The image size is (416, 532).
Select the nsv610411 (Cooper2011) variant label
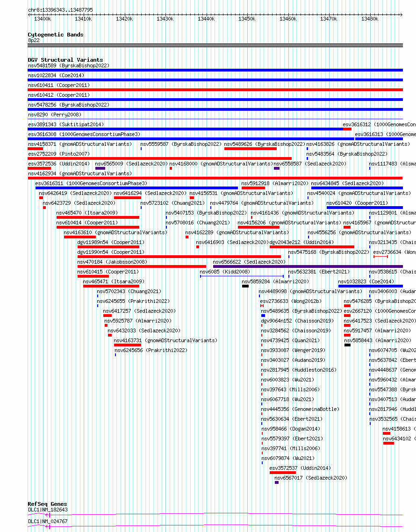pyautogui.click(x=59, y=85)
